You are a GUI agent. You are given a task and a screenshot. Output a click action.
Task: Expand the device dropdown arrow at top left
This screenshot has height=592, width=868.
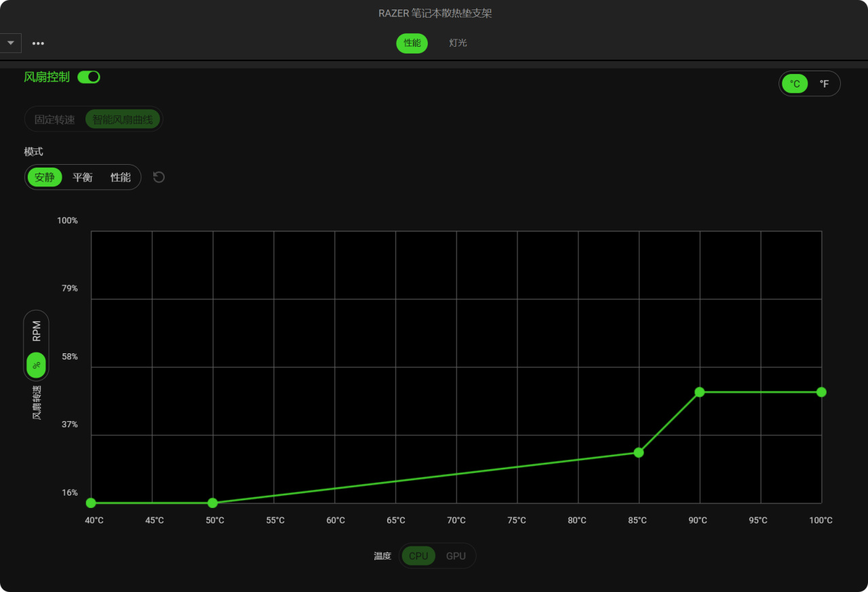click(10, 43)
